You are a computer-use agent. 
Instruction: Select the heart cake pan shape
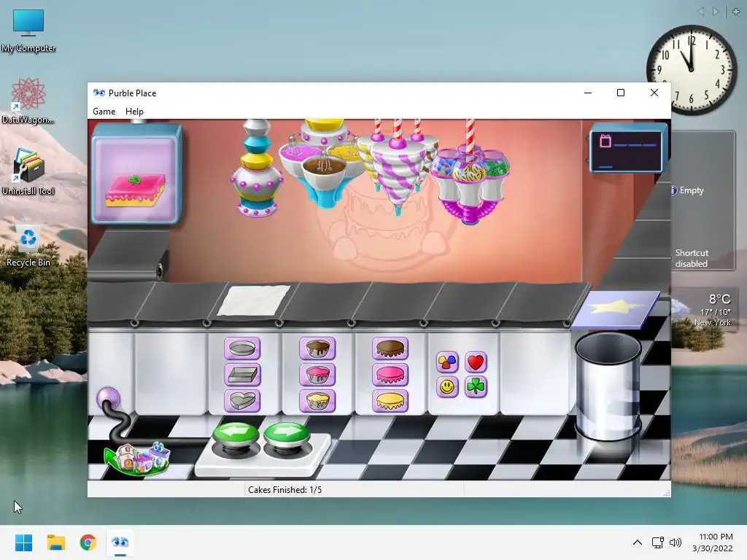(242, 400)
